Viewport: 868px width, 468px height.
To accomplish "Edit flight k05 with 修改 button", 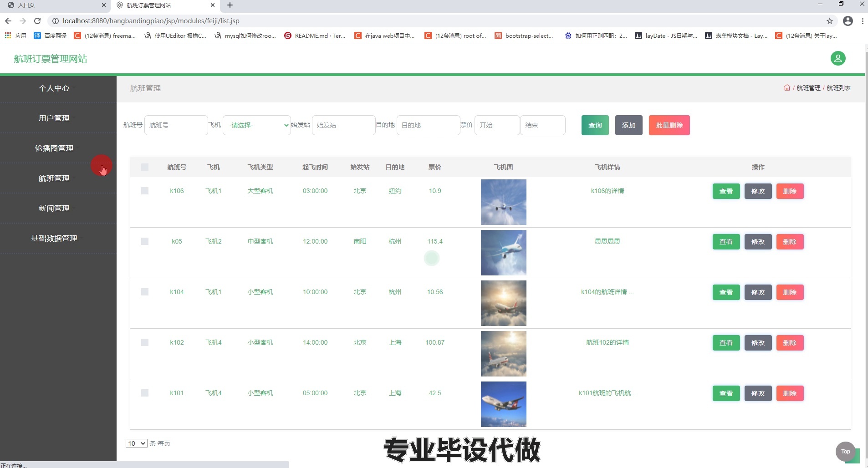I will coord(758,242).
